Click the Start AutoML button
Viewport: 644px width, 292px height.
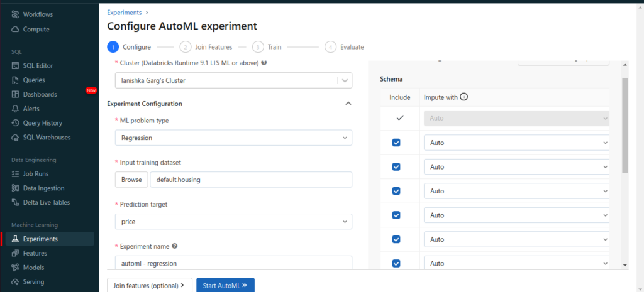[225, 285]
